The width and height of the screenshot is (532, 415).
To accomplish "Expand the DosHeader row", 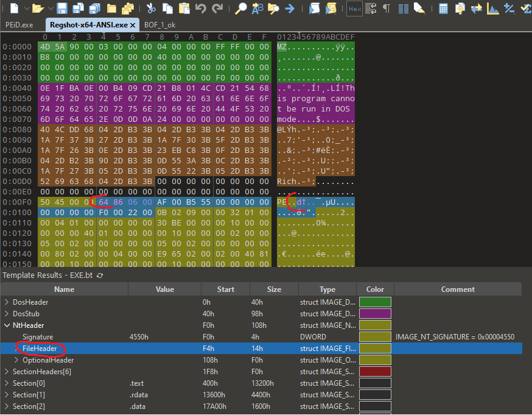I will point(7,302).
